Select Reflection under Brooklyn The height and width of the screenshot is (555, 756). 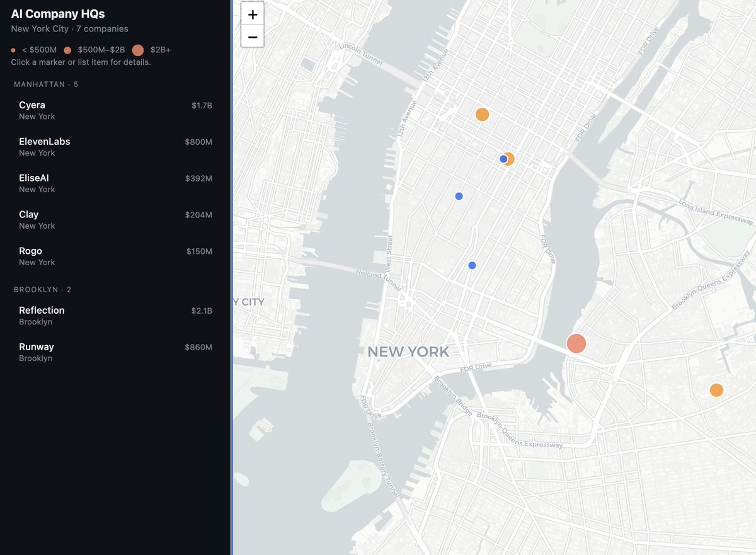coord(115,316)
